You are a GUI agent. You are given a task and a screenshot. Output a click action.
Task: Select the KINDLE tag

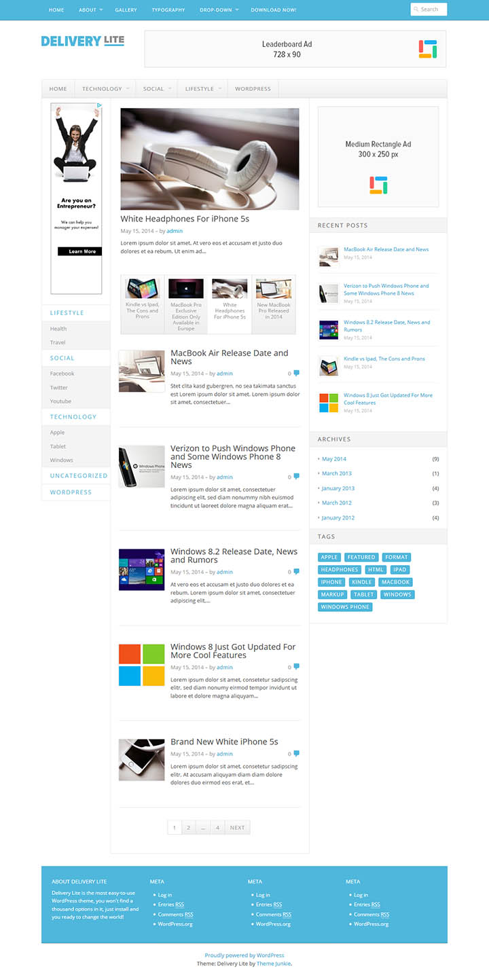click(362, 582)
